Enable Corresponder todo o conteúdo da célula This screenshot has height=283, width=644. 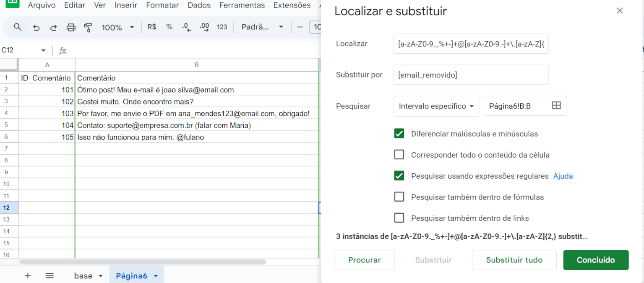coord(399,155)
